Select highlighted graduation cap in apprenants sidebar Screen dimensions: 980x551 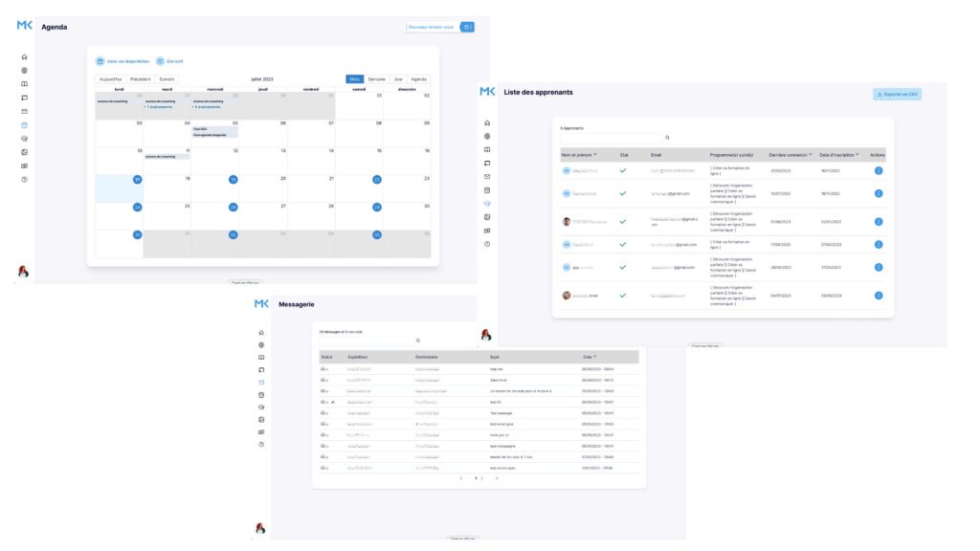[x=487, y=204]
